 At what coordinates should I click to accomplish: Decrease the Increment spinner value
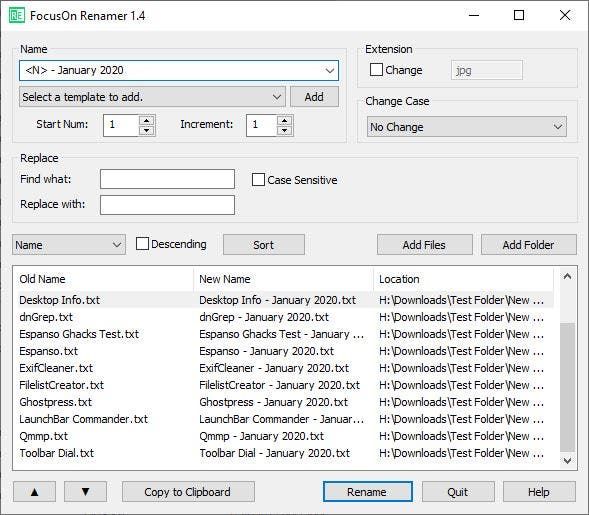[284, 130]
